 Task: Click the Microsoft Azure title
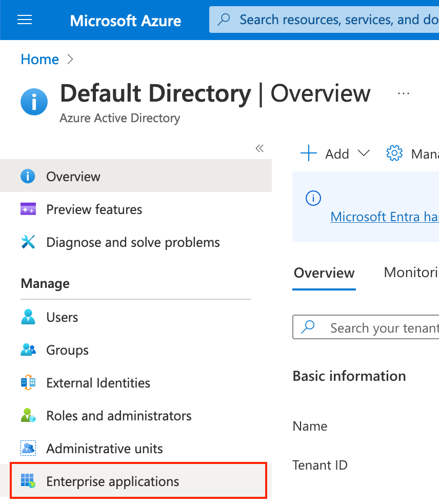click(126, 21)
